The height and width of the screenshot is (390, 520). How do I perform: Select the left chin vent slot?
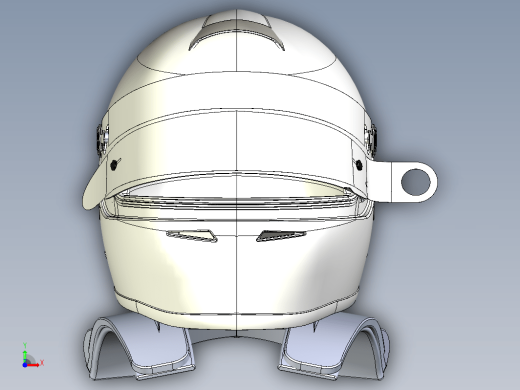tap(192, 235)
